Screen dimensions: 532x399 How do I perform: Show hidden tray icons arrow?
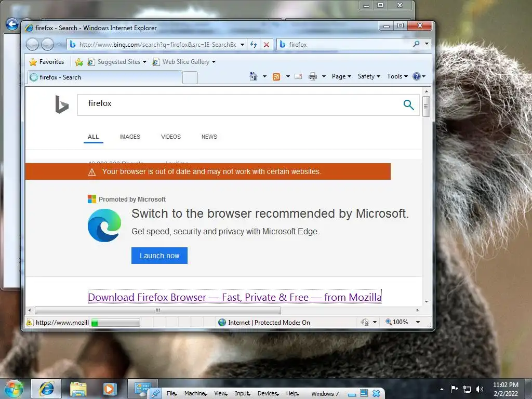pos(442,389)
